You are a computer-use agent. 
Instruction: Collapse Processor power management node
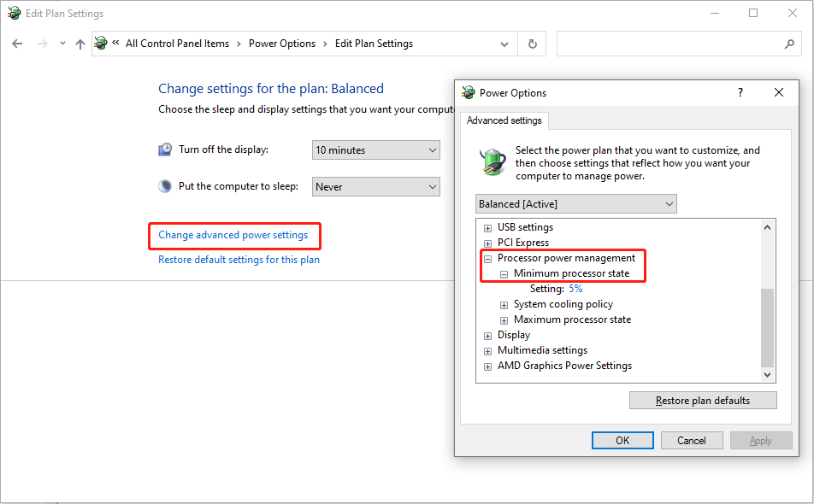coord(487,259)
